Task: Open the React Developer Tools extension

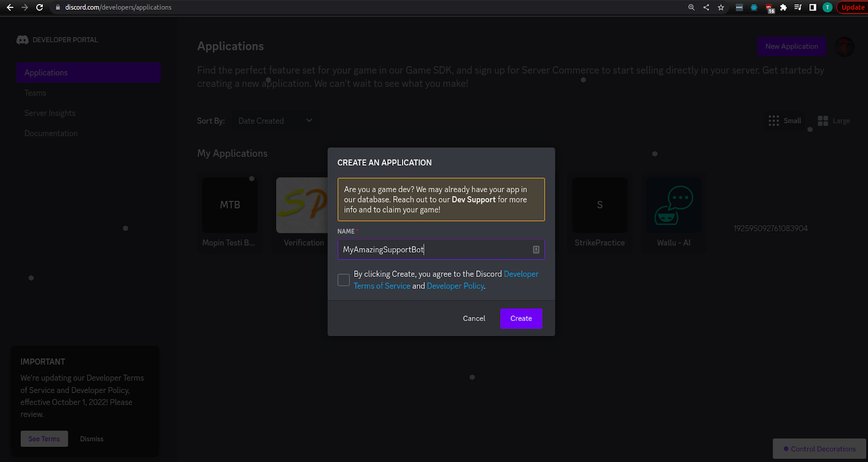Action: click(x=754, y=7)
